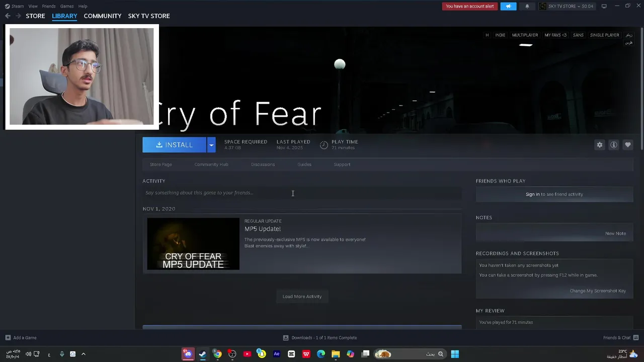Open Microsoft Edge from the taskbar
This screenshot has height=362, width=644.
pyautogui.click(x=321, y=354)
